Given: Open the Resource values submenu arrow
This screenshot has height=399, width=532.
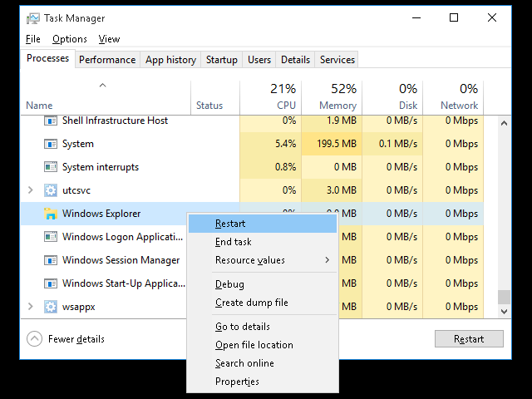Looking at the screenshot, I should point(327,260).
